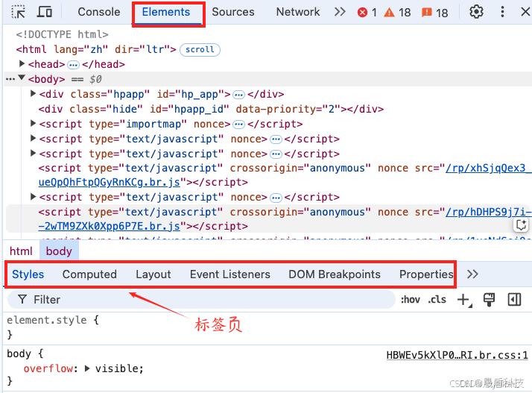Expand the head element node

point(22,63)
